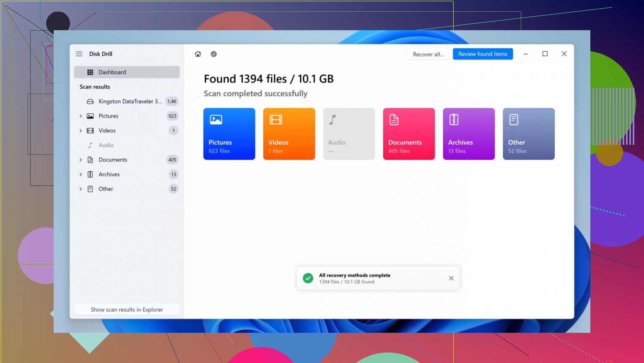Expand the Archives sidebar chevron
Viewport: 644px width, 363px height.
point(81,175)
